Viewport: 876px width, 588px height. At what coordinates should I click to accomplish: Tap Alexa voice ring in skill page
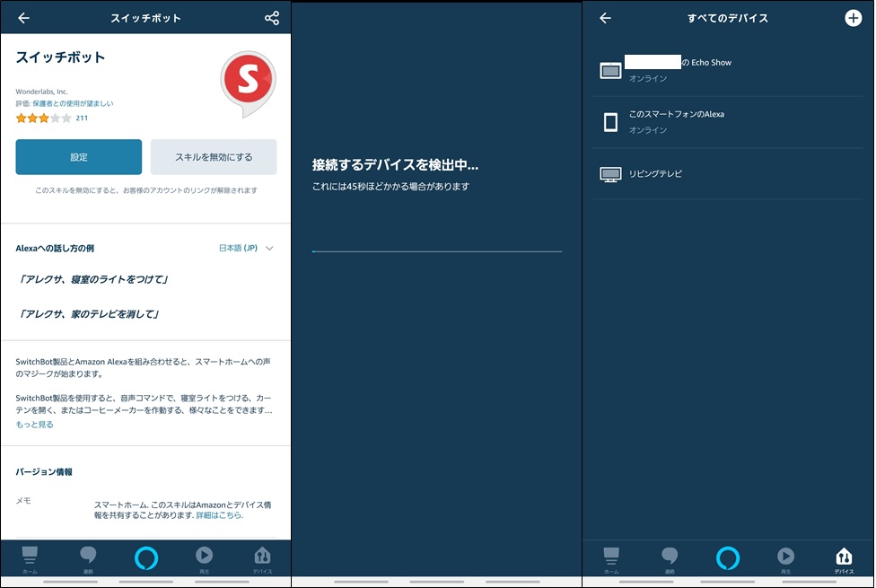click(x=146, y=557)
